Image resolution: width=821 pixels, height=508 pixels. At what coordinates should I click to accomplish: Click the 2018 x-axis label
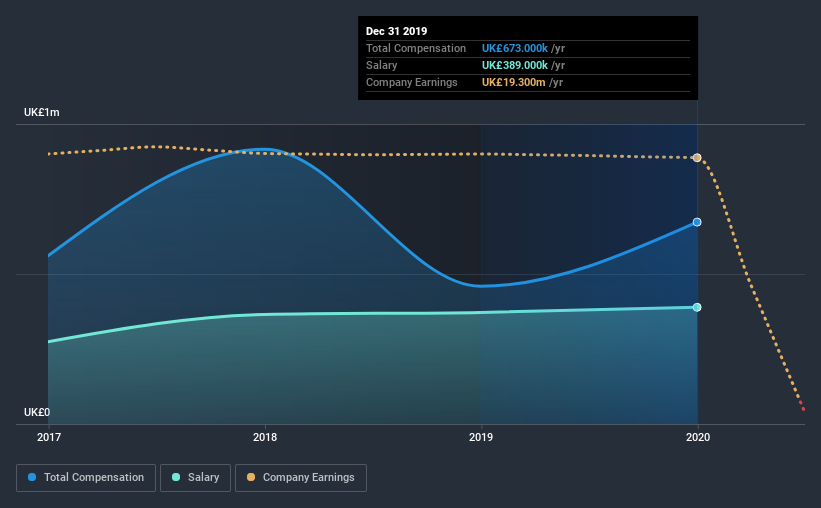tap(265, 437)
